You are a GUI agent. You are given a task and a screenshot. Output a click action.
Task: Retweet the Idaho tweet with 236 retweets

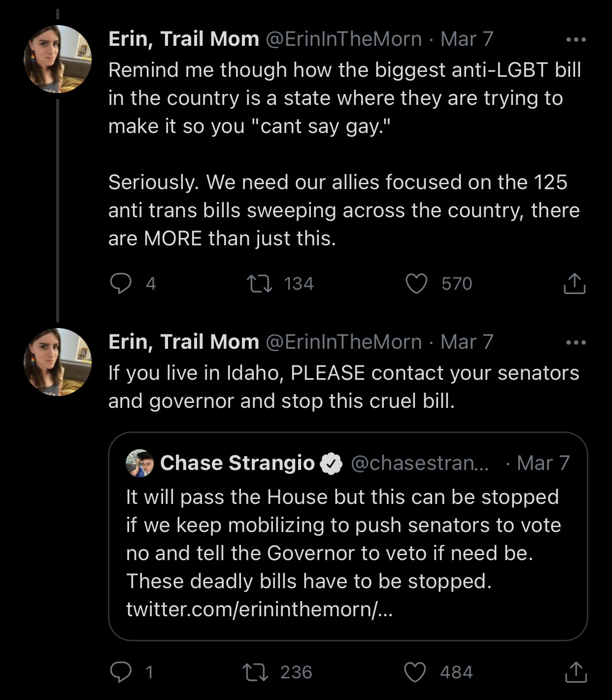(x=256, y=672)
